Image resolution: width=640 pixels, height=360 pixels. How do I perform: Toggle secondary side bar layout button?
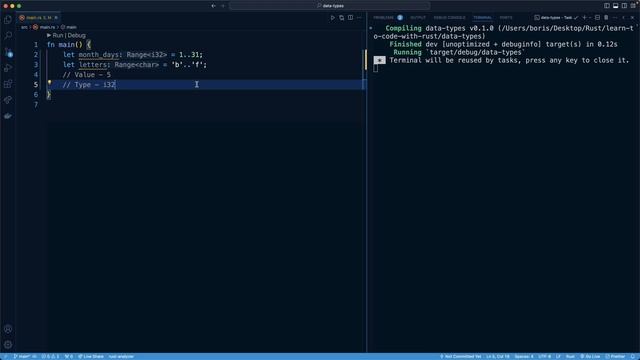point(624,6)
